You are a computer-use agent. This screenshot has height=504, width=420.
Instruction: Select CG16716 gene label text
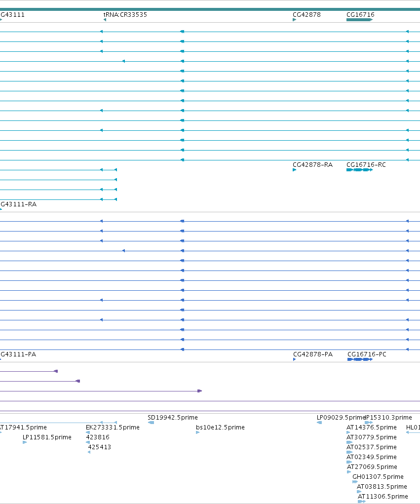pos(360,15)
